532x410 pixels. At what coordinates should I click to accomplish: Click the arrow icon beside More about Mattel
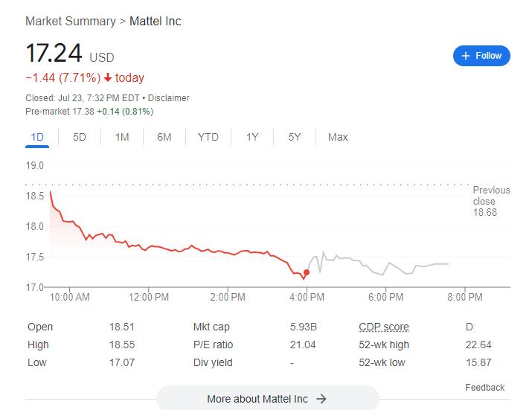[x=321, y=399]
